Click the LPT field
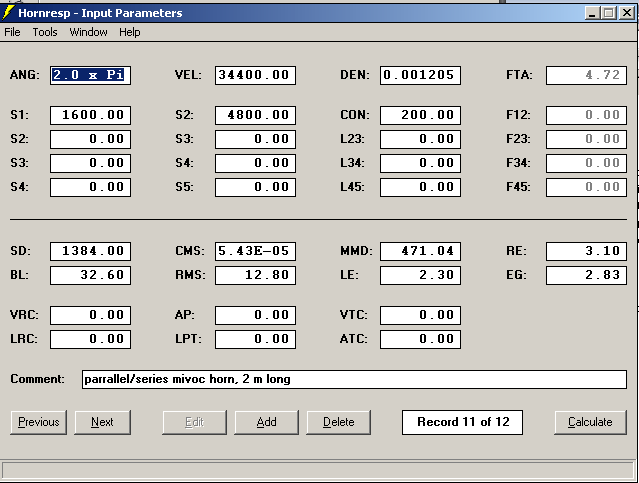639x483 pixels. [x=256, y=340]
